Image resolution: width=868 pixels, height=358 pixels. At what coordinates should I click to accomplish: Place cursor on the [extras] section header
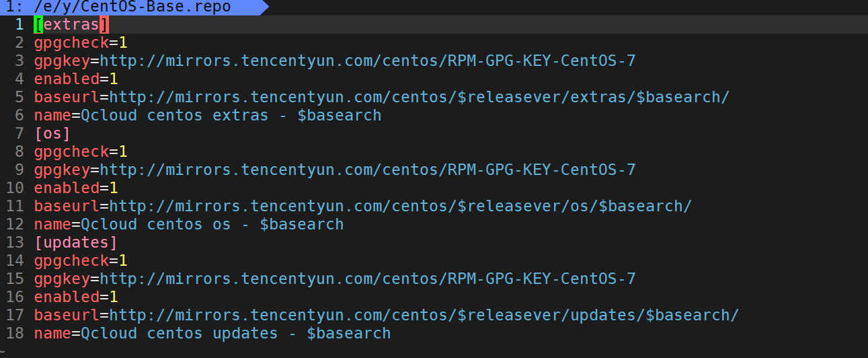tap(71, 25)
